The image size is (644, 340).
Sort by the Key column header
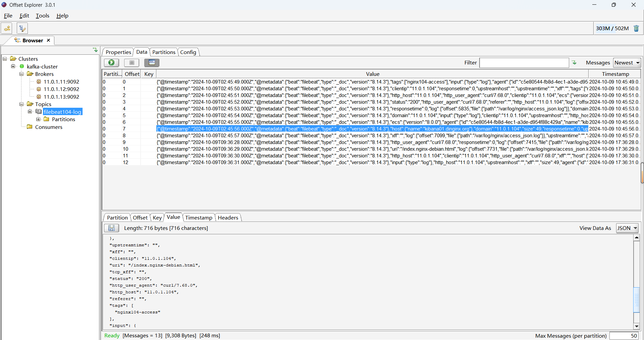pyautogui.click(x=149, y=74)
